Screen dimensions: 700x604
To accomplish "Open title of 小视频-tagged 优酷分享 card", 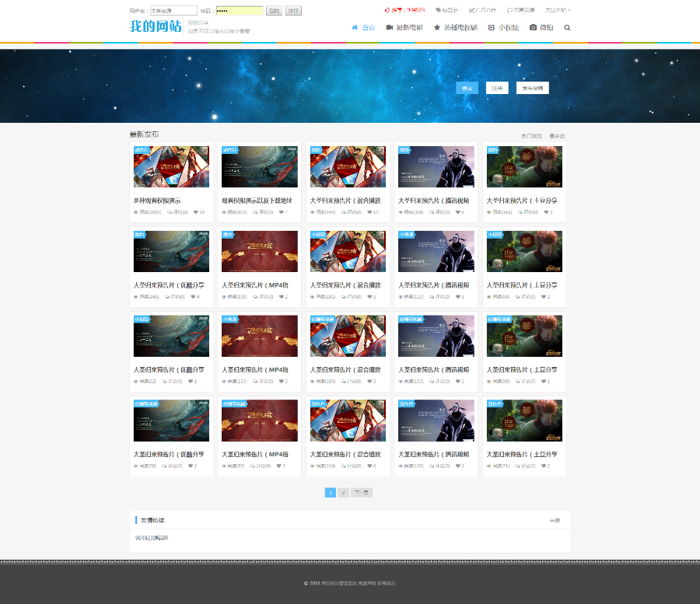I will 169,370.
